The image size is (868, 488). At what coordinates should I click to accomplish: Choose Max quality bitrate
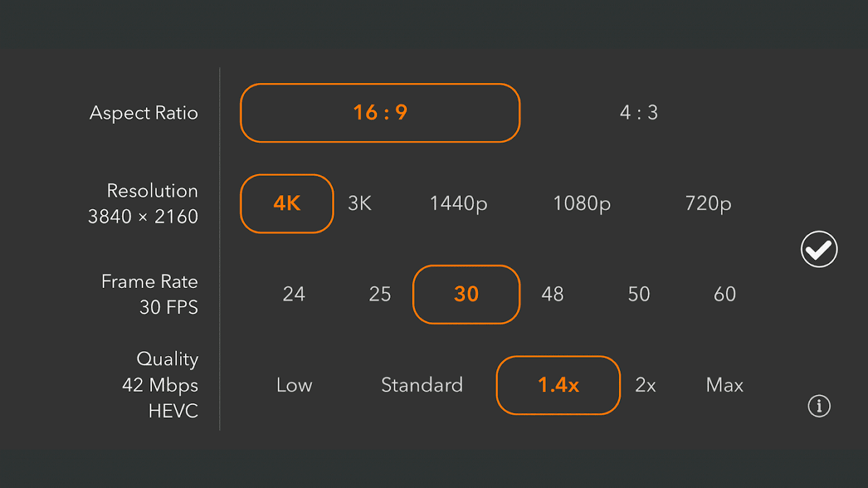(725, 386)
